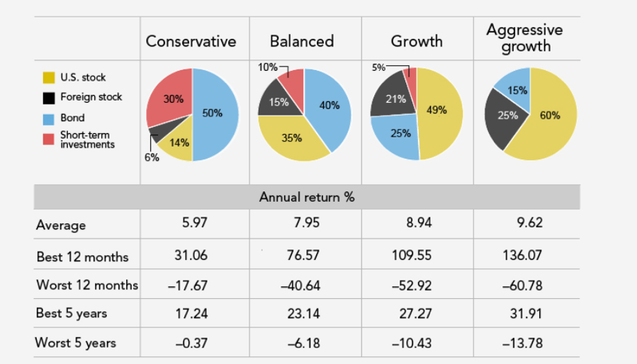Click the Growth pie chart's 49% slice
The width and height of the screenshot is (637, 364).
439,112
